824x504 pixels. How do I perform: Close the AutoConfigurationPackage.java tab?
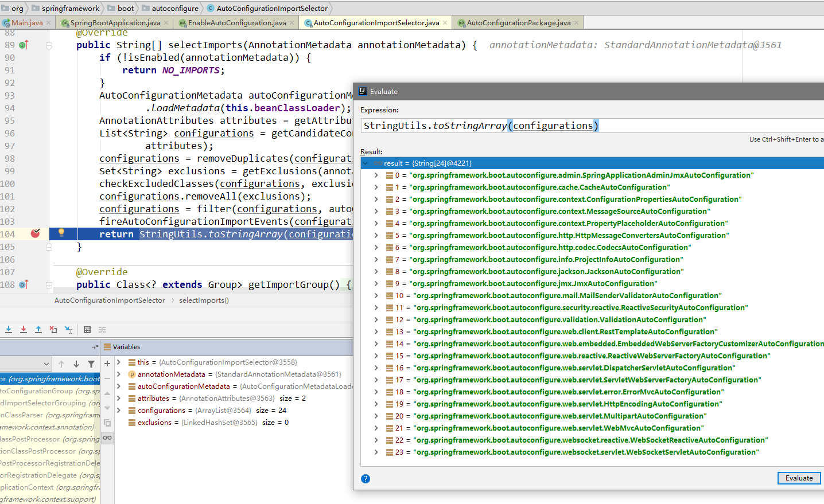pos(577,23)
